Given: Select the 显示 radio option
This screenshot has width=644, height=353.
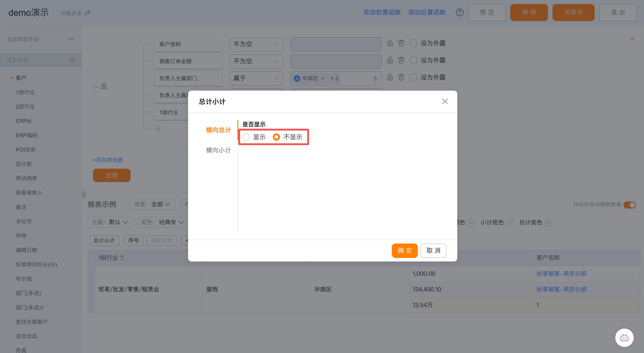Looking at the screenshot, I should pyautogui.click(x=246, y=137).
